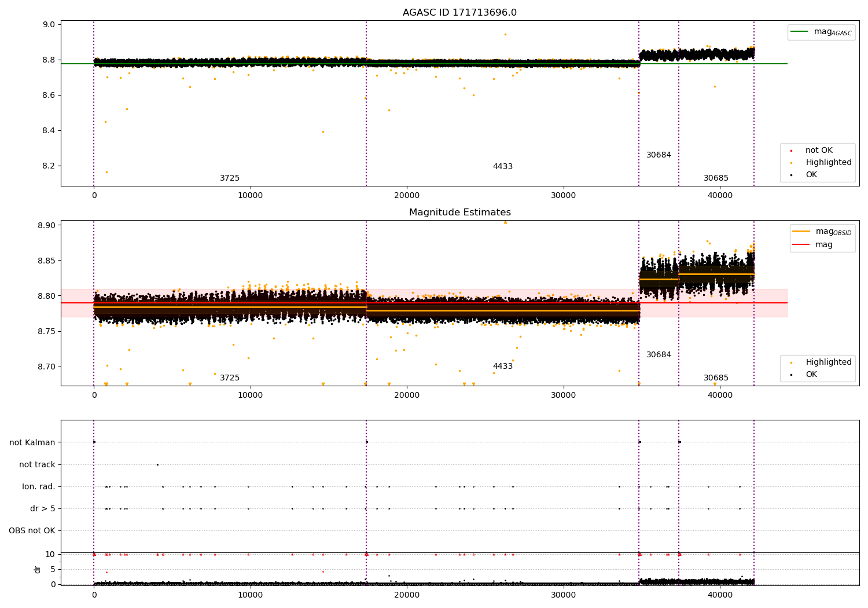Click the 8.75 y-axis tick label

point(47,332)
